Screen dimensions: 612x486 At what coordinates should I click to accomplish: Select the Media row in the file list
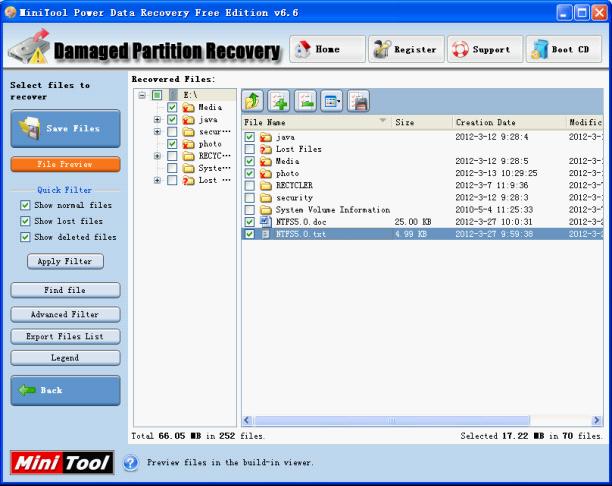[422, 161]
